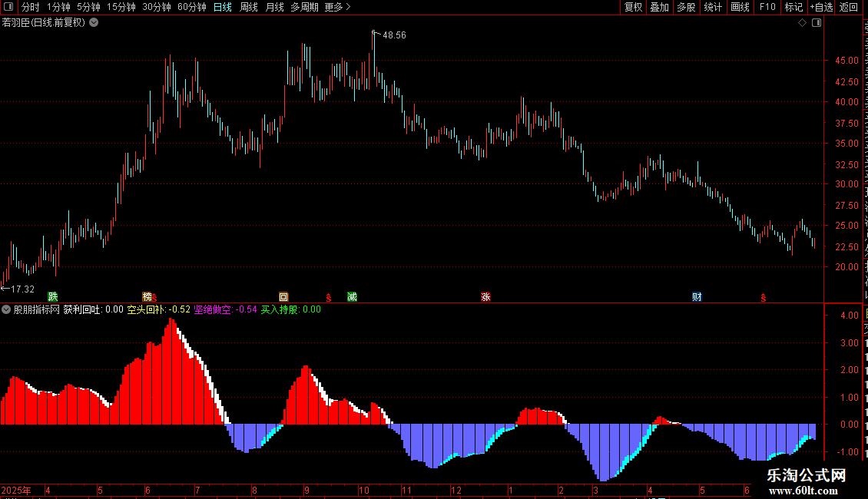Expand the 股朋指标网 indicator dropdown

(6, 309)
